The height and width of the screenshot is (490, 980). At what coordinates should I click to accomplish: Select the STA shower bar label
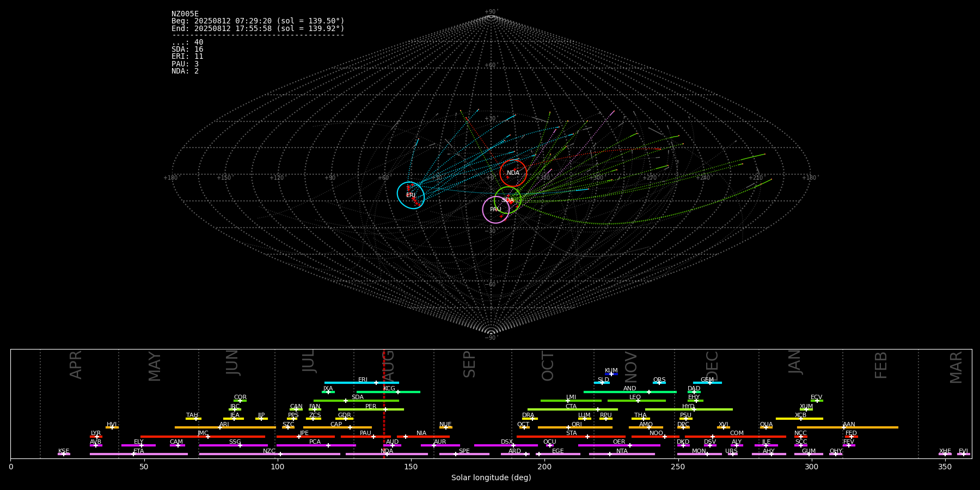coord(571,433)
